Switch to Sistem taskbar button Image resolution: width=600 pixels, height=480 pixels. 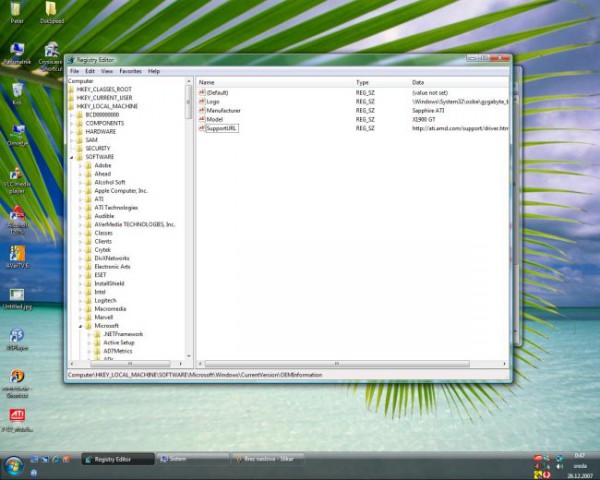point(193,459)
